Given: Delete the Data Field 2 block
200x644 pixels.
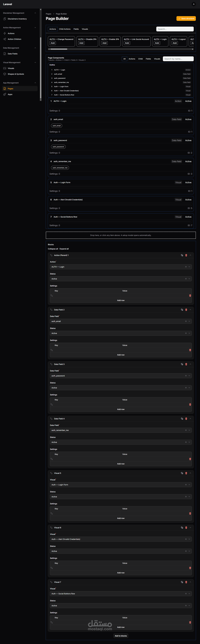Looking at the screenshot, I should point(186,310).
